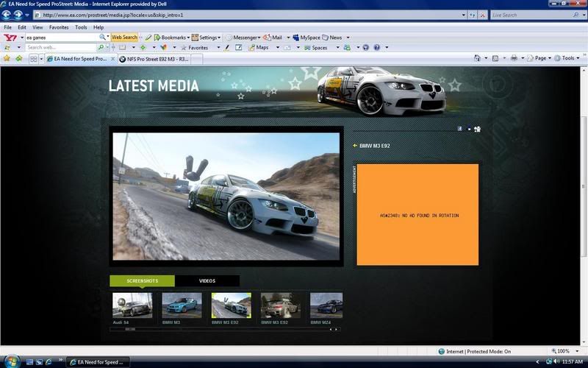Viewport: 588px width, 368px height.
Task: Open the Favorites menu in menu bar
Action: click(x=59, y=27)
